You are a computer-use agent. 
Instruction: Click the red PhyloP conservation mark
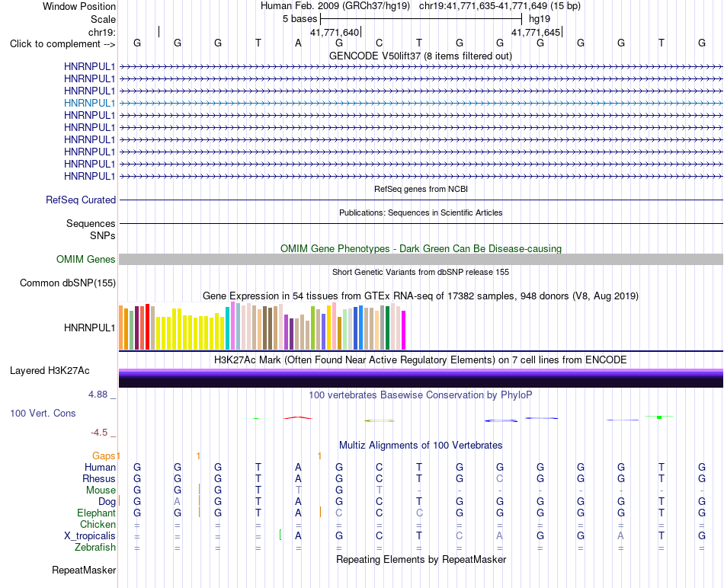(x=298, y=417)
